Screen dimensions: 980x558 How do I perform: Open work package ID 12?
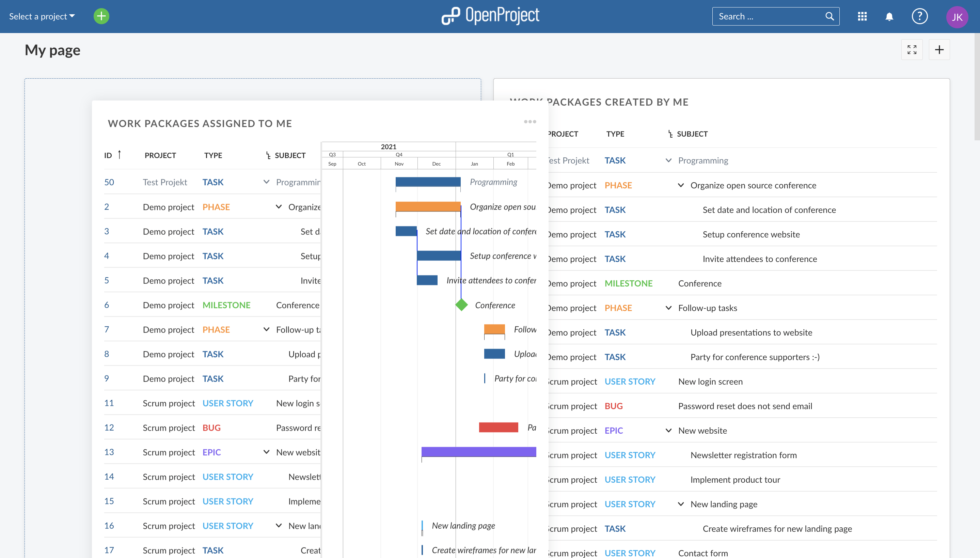click(109, 427)
